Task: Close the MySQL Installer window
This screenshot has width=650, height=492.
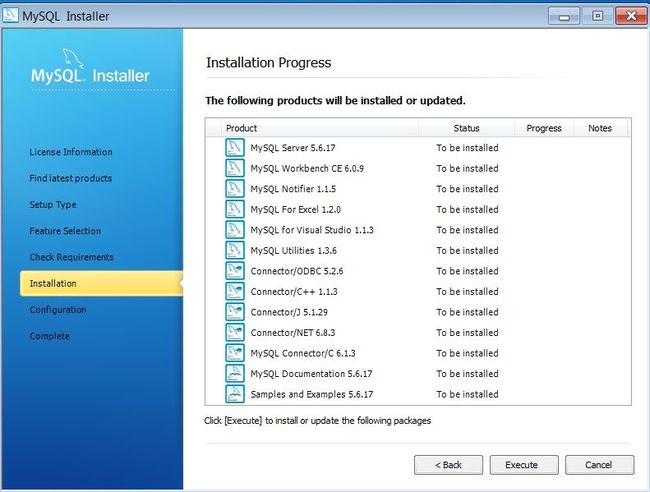Action: pos(631,16)
